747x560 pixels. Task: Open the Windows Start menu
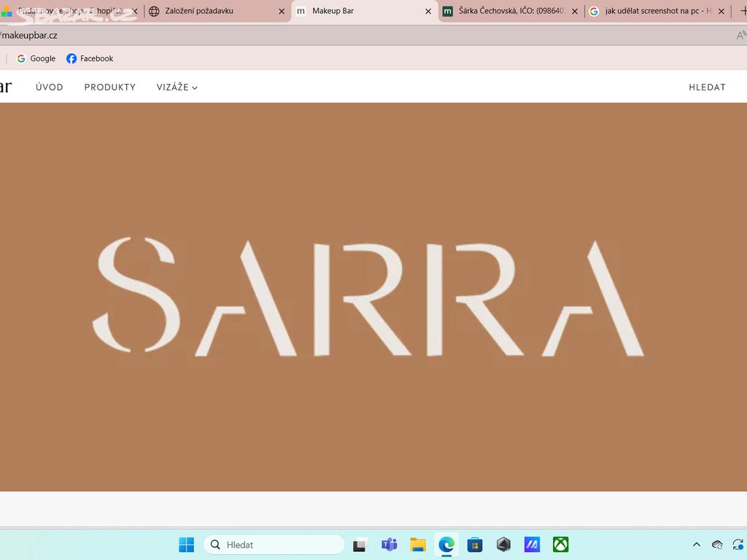[x=186, y=544]
